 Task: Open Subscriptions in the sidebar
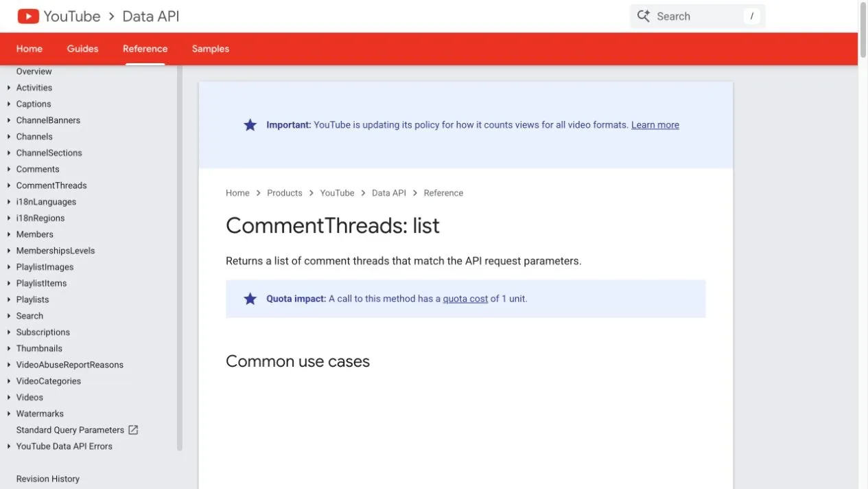coord(43,332)
